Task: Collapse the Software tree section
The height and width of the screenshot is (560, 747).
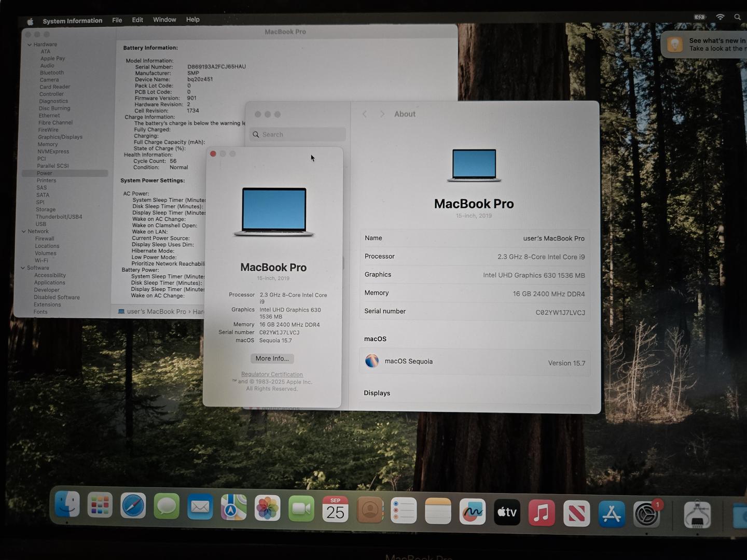Action: click(23, 268)
